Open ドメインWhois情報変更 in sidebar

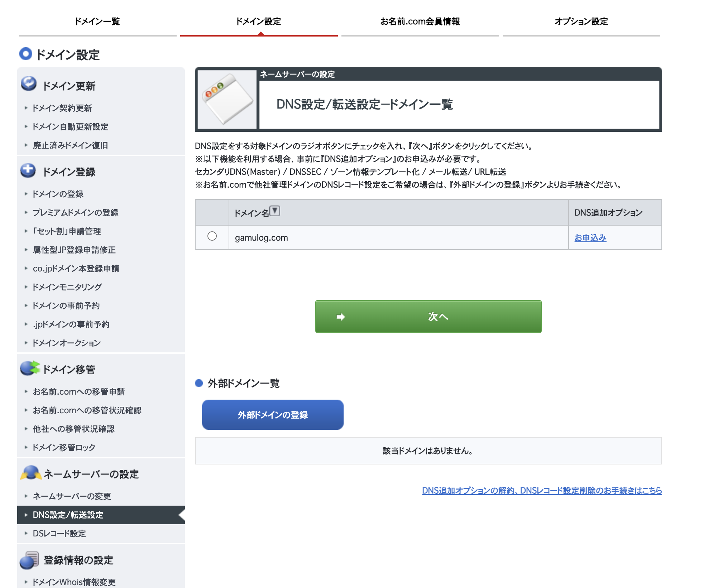[x=74, y=582]
